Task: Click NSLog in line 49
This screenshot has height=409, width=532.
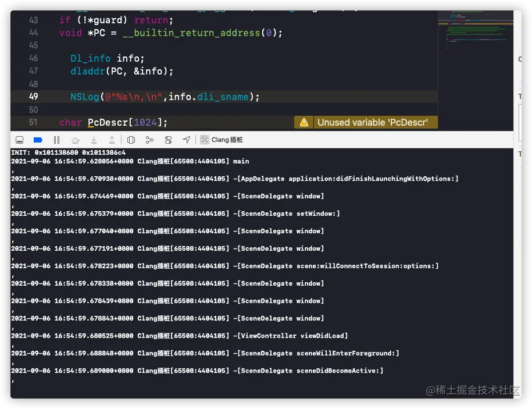Action: (x=85, y=97)
